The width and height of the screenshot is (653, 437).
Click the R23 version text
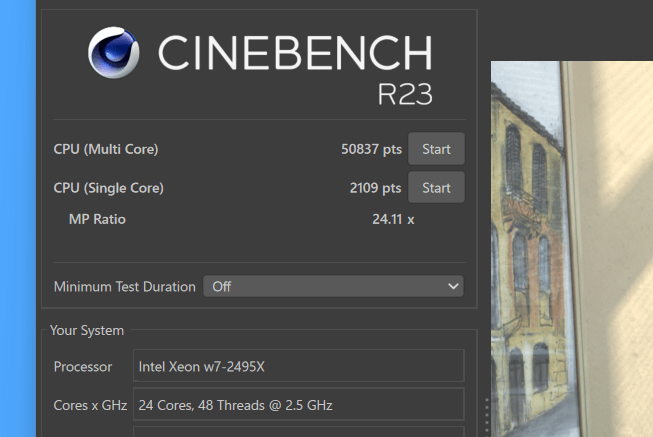click(405, 94)
